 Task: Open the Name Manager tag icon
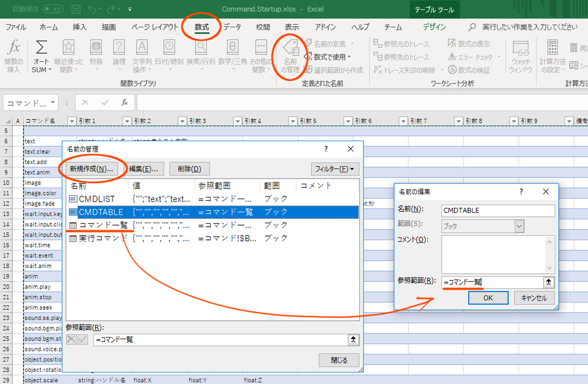click(291, 48)
